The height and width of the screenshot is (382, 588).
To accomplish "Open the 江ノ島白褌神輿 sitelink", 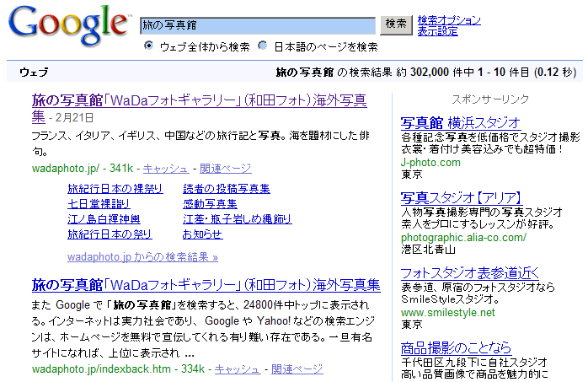I will pos(104,218).
